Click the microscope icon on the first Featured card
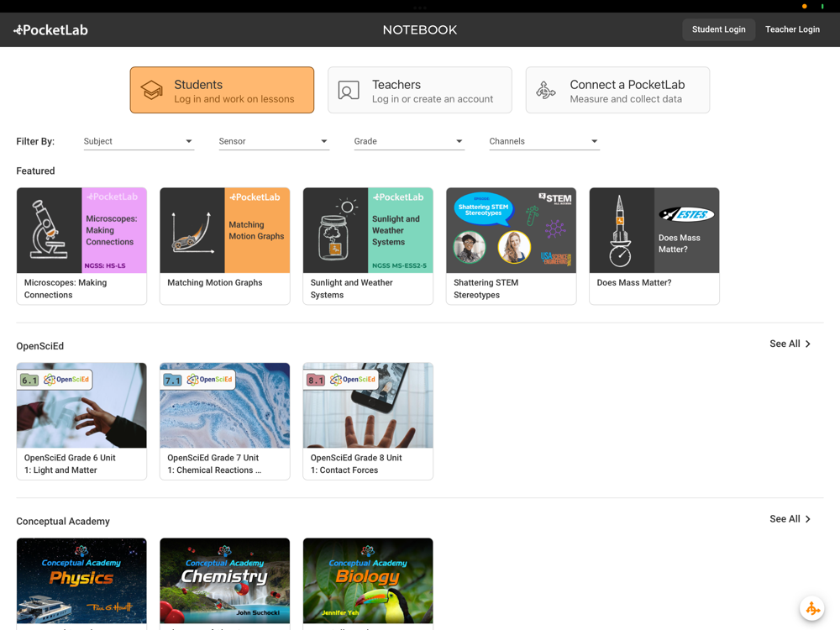This screenshot has height=630, width=840. tap(49, 228)
